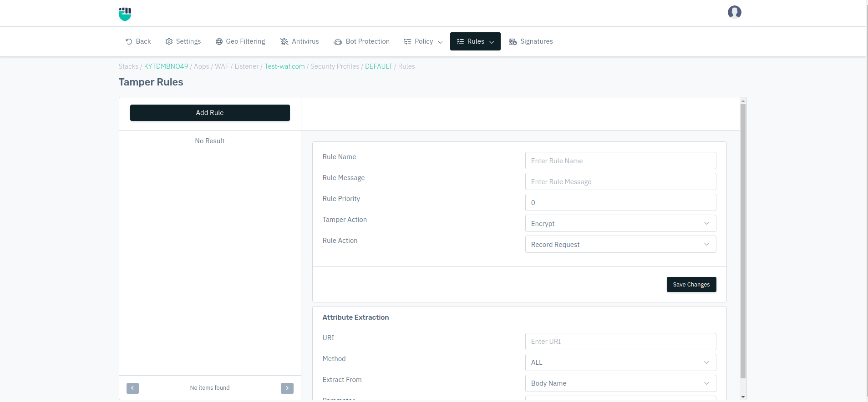Click the Rules list icon
Screen dimensions: 868x402
point(460,41)
